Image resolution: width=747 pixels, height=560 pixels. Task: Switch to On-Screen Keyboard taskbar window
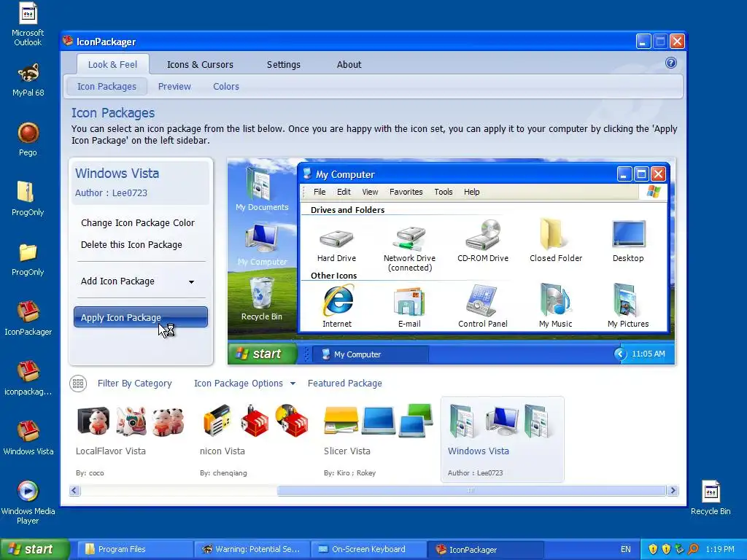pyautogui.click(x=368, y=549)
